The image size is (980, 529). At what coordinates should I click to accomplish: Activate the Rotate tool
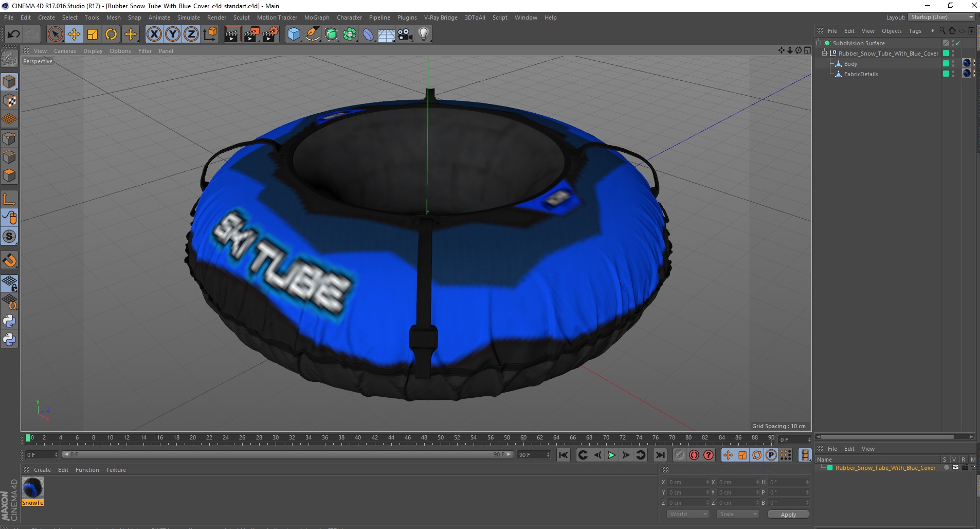click(111, 34)
